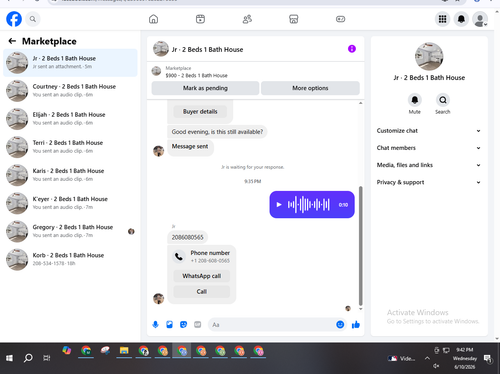500x374 pixels.
Task: Click the audio clip waveform
Action: pos(309,205)
